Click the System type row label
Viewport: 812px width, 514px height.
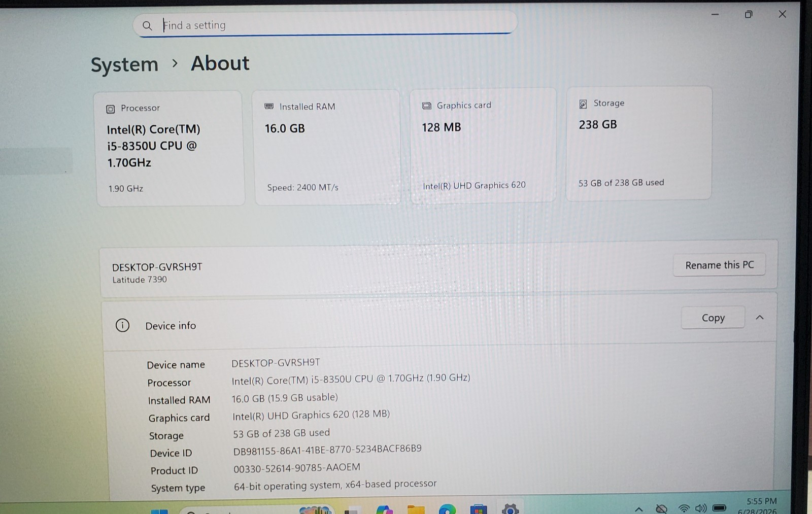(x=178, y=488)
